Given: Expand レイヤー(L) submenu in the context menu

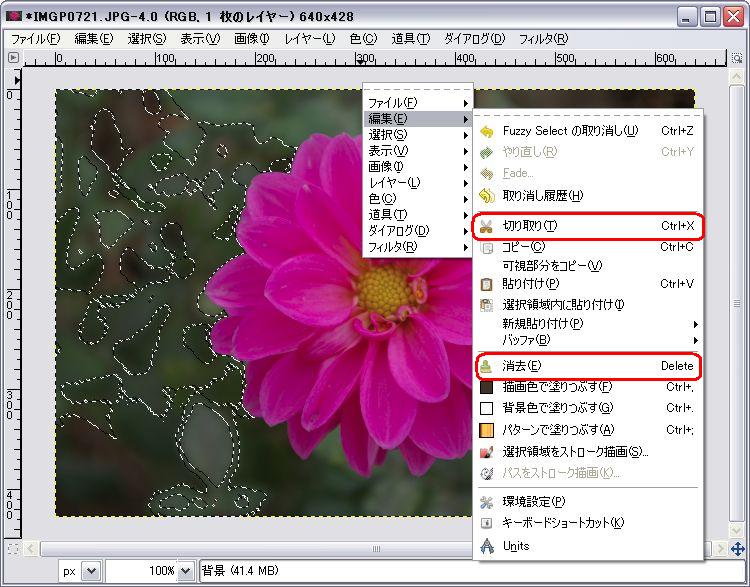Looking at the screenshot, I should pos(418,183).
